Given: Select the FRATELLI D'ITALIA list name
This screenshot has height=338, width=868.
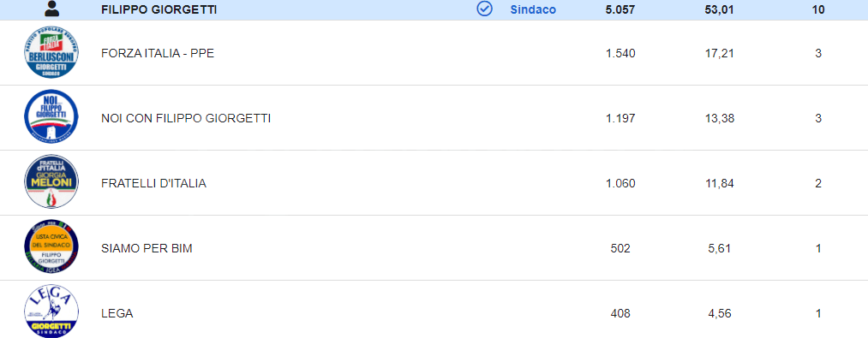Looking at the screenshot, I should click(x=154, y=184).
